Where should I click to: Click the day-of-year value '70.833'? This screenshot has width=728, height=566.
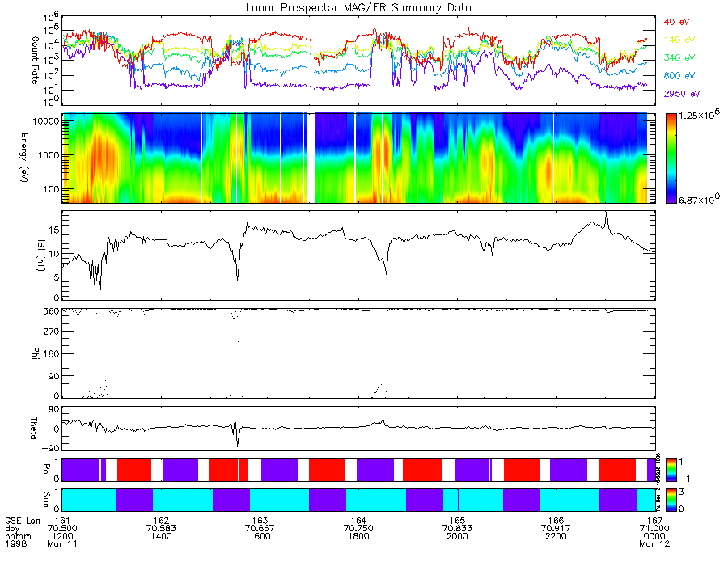(x=457, y=529)
